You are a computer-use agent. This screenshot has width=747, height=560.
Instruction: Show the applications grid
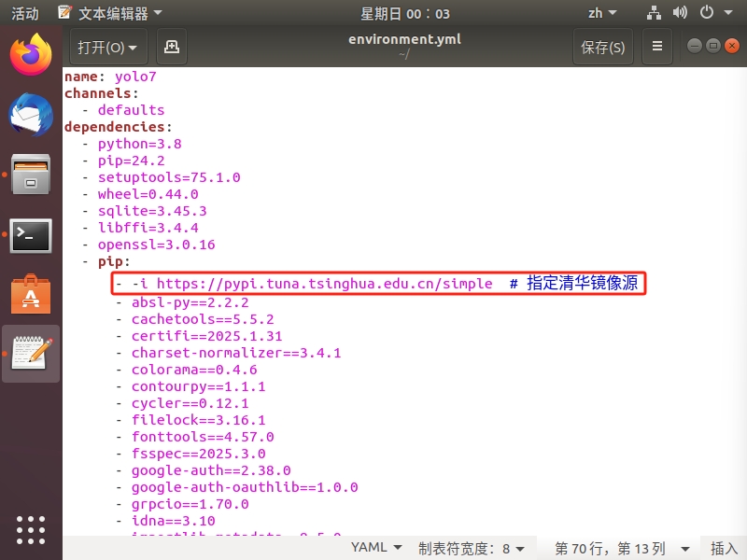30,530
